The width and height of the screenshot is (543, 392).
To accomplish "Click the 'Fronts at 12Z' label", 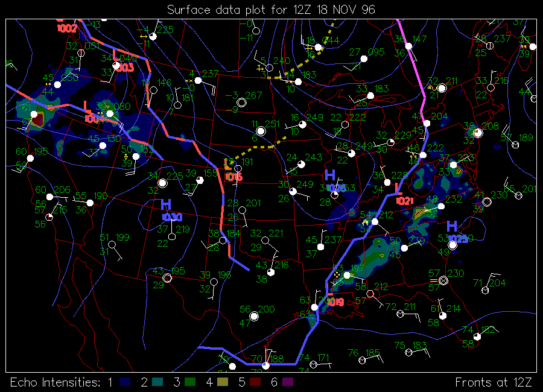I will pyautogui.click(x=493, y=382).
